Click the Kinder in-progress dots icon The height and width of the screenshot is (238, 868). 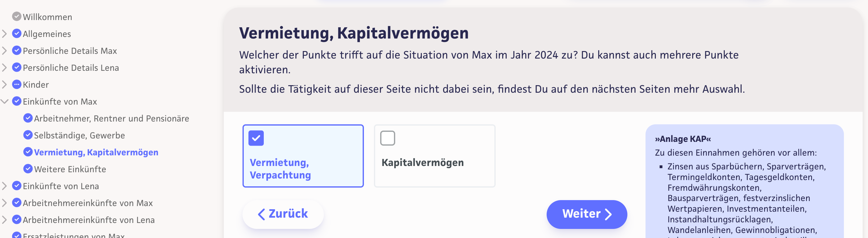(17, 84)
